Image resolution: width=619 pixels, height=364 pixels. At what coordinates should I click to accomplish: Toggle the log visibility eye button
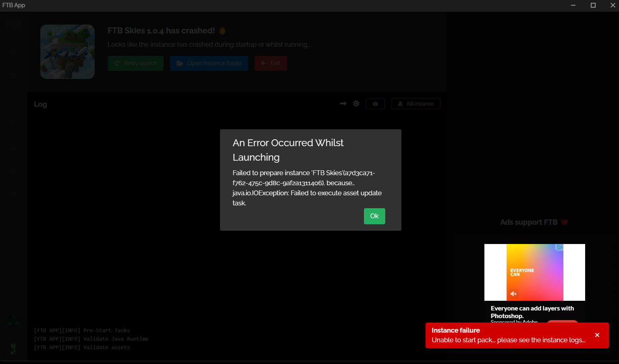tap(375, 103)
